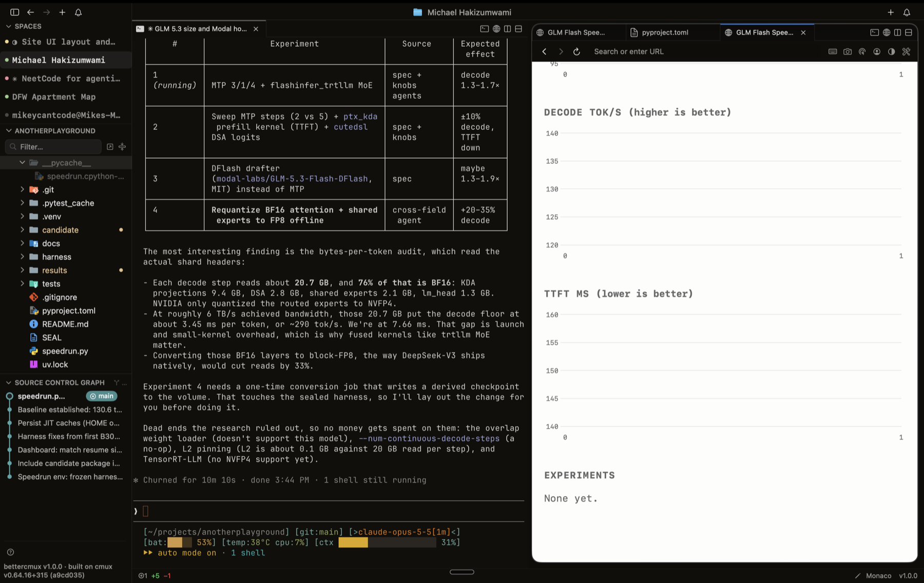Split the right pane horizontally using its header icon

[x=909, y=32]
